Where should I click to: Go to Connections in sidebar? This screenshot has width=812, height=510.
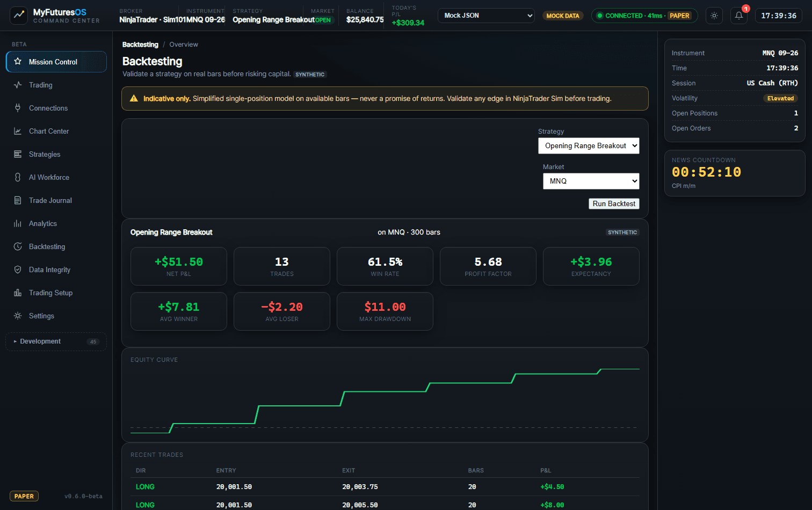click(56, 108)
